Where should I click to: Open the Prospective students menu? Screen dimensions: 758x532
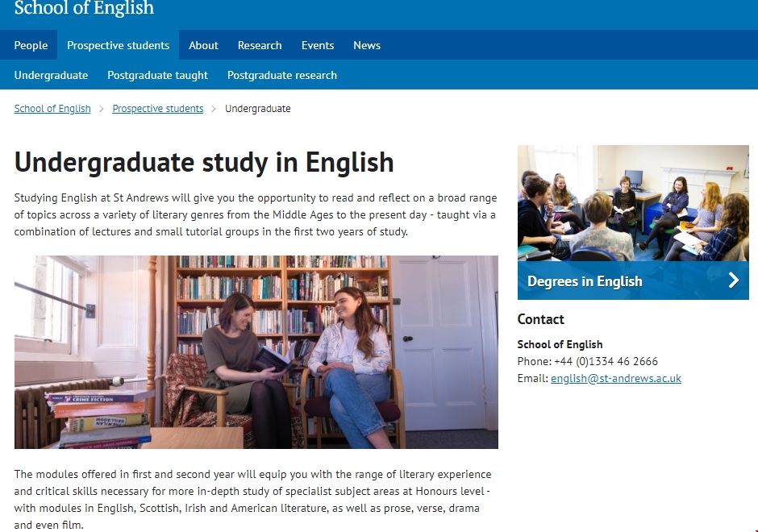coord(118,45)
